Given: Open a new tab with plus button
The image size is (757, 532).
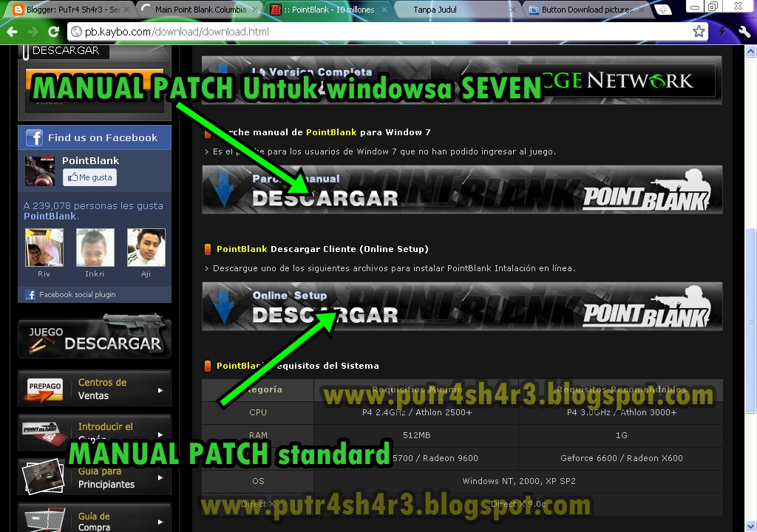Looking at the screenshot, I should pyautogui.click(x=663, y=9).
